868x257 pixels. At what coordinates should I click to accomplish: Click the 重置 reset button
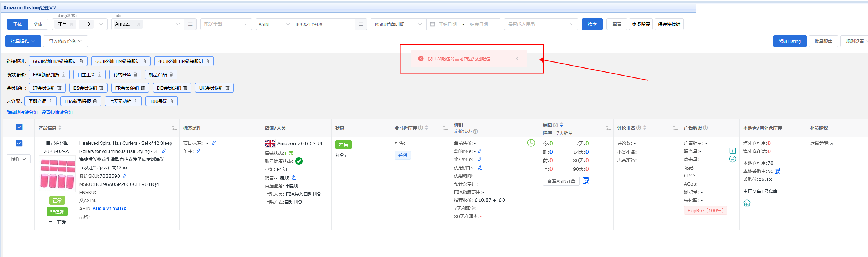(x=617, y=24)
